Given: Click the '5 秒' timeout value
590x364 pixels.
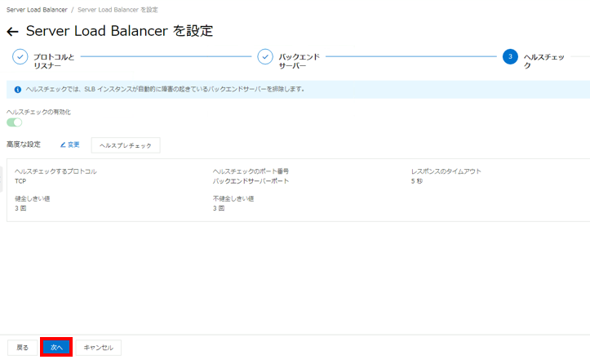Looking at the screenshot, I should click(417, 181).
